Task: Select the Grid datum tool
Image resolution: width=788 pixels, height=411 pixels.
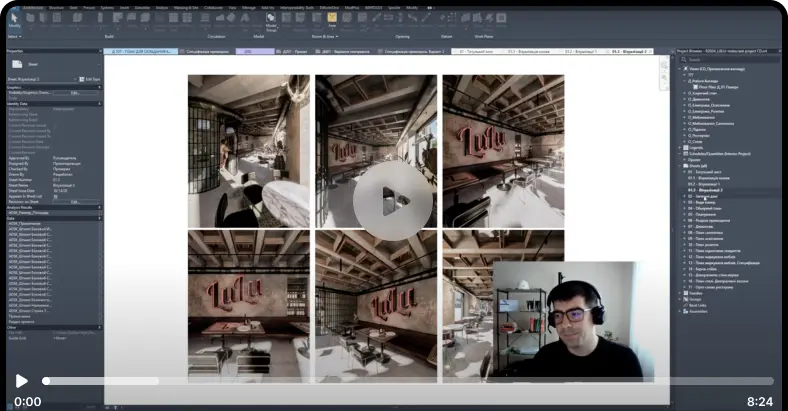Action: 453,20
